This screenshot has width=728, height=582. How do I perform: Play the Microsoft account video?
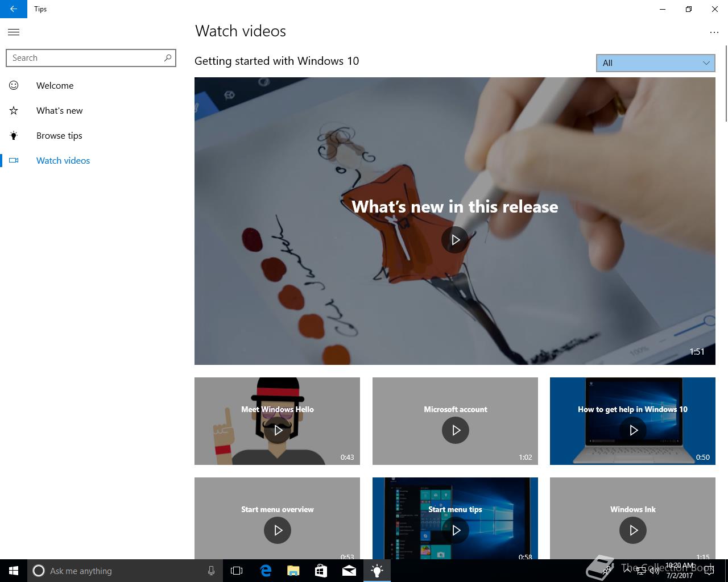(x=456, y=430)
